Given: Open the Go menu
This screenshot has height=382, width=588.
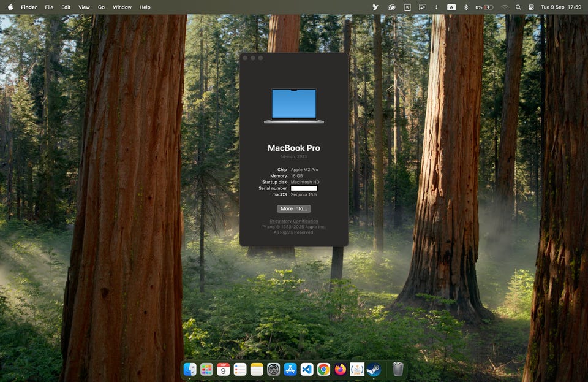Looking at the screenshot, I should (101, 7).
